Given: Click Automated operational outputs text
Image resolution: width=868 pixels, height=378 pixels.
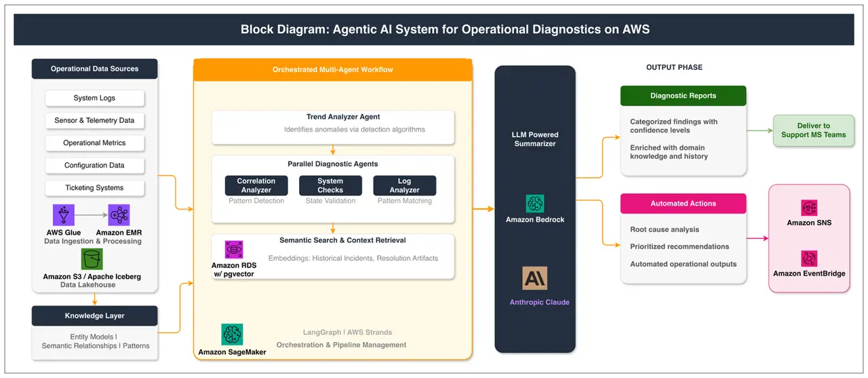Looking at the screenshot, I should point(683,264).
